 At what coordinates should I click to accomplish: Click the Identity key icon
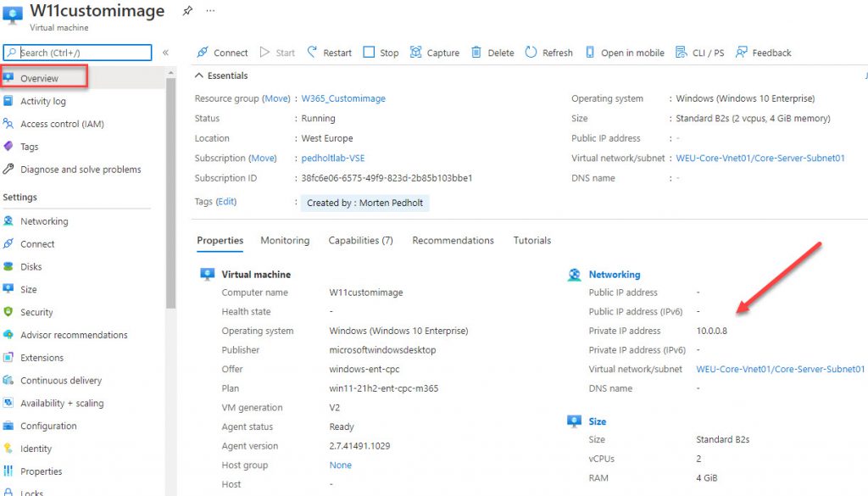8,449
